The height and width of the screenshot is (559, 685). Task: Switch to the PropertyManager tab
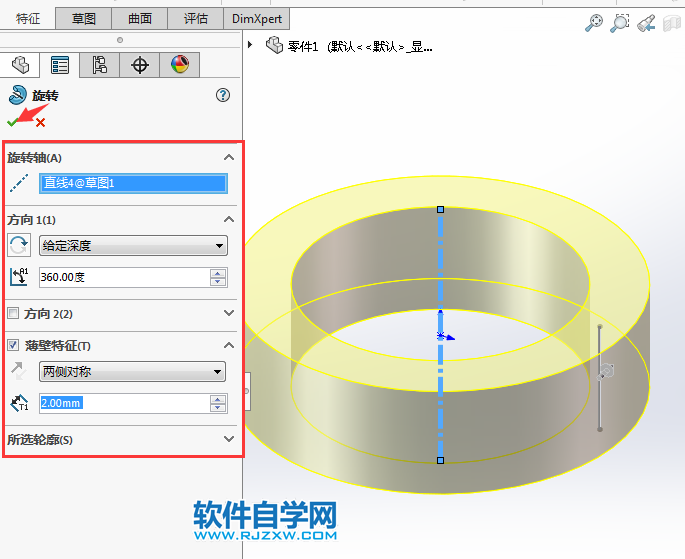[60, 66]
